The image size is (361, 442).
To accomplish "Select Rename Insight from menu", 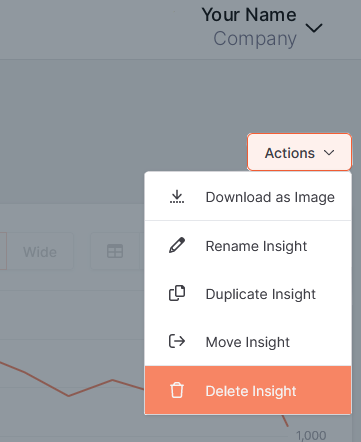I will pos(256,246).
